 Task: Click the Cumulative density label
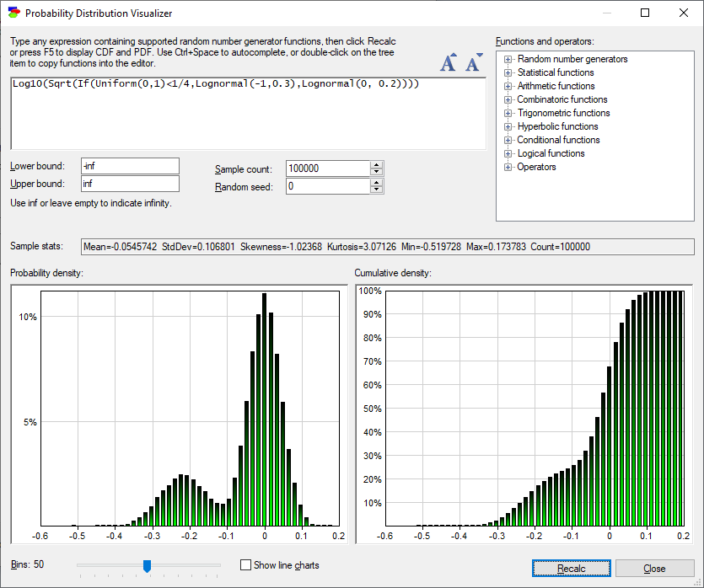click(393, 273)
